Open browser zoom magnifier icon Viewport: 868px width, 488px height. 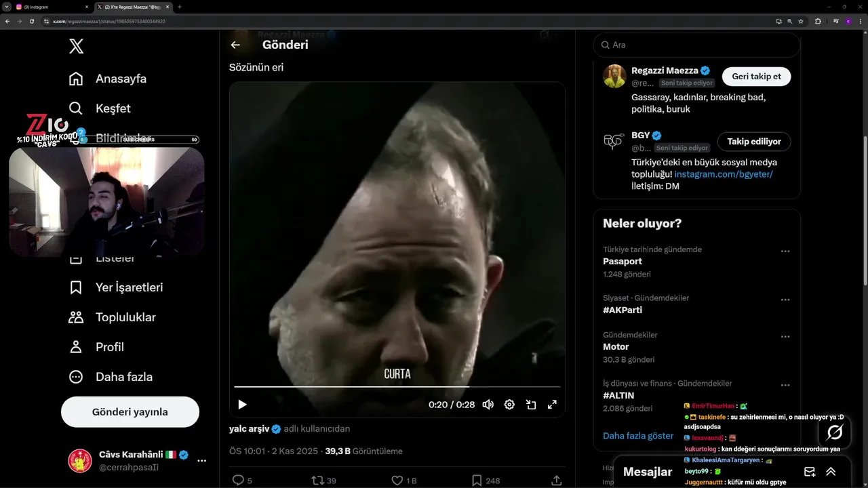790,21
